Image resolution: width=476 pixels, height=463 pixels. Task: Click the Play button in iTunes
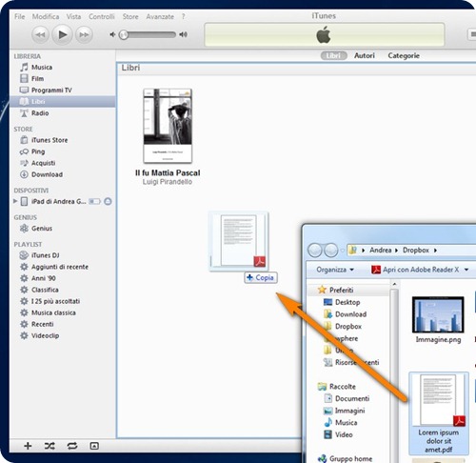(x=62, y=34)
